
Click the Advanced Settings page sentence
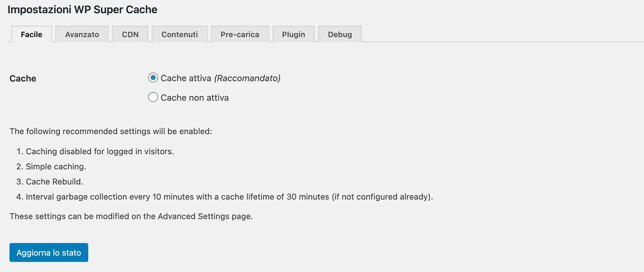[x=131, y=216]
